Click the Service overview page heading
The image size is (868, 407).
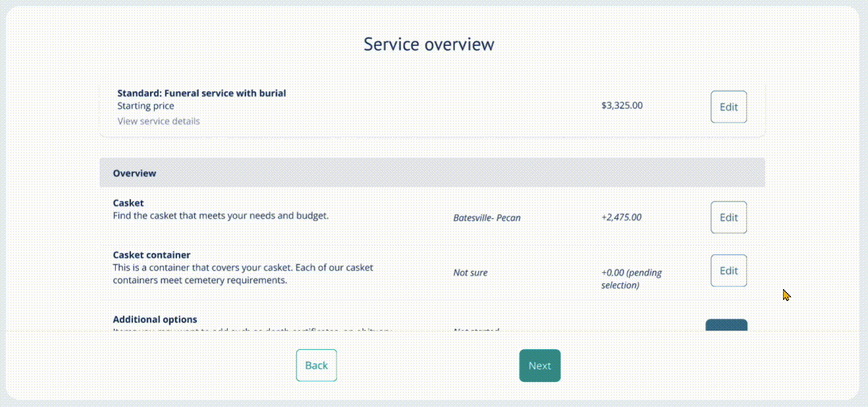429,44
